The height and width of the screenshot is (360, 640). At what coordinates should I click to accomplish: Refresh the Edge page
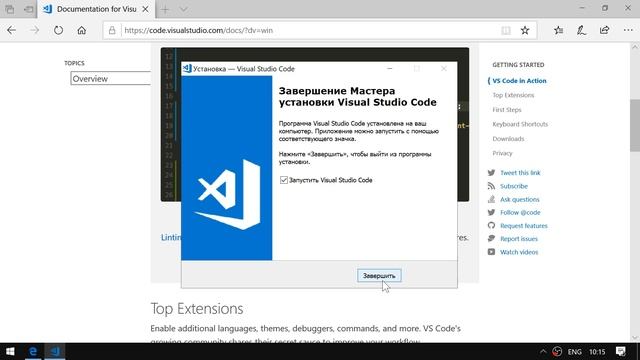click(58, 30)
